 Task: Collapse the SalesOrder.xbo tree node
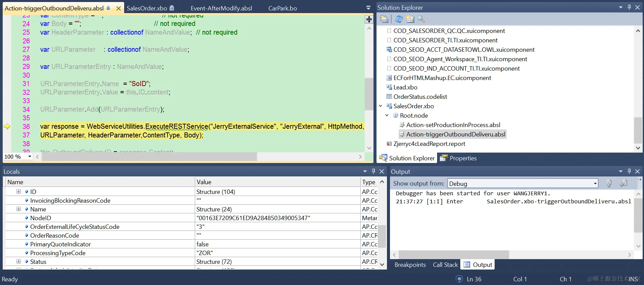381,106
